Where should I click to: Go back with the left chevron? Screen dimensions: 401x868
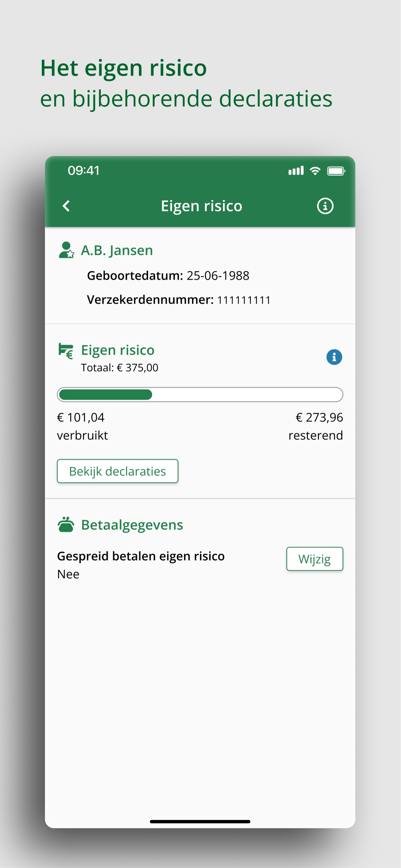click(x=66, y=206)
